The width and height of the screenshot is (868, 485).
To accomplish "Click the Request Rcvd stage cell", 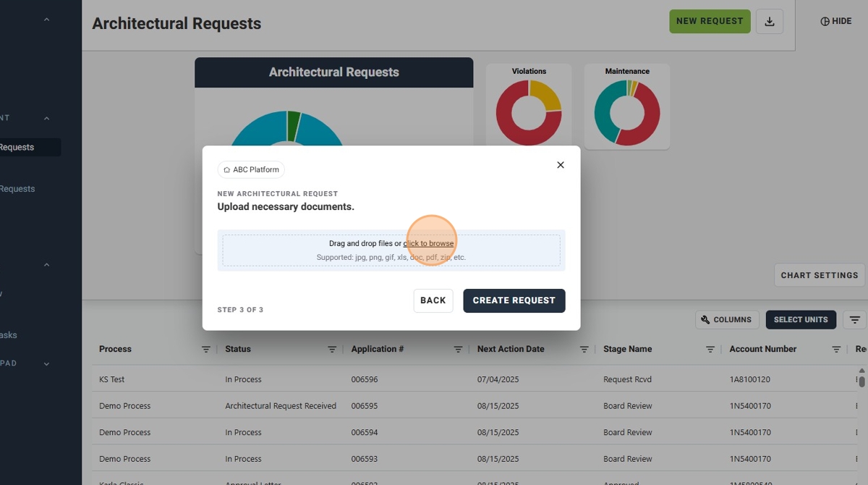I will click(x=628, y=379).
